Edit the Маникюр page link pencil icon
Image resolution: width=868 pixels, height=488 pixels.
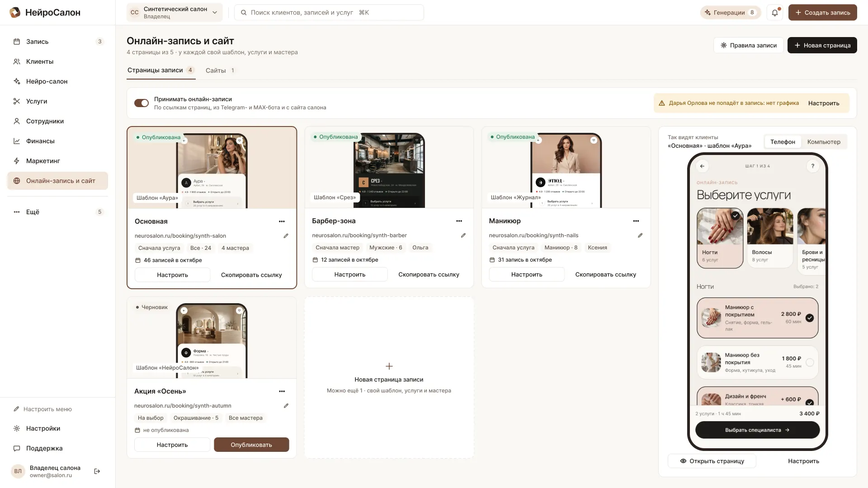coord(640,235)
